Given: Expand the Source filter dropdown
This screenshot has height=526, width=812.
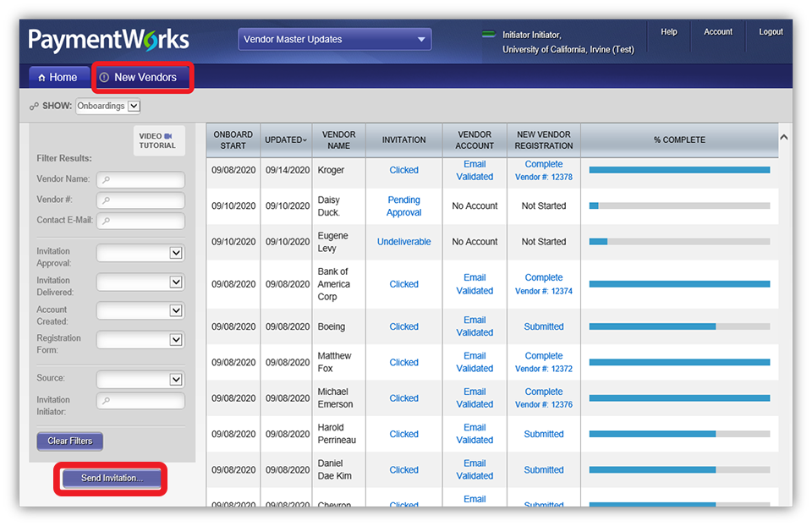Looking at the screenshot, I should (x=140, y=380).
